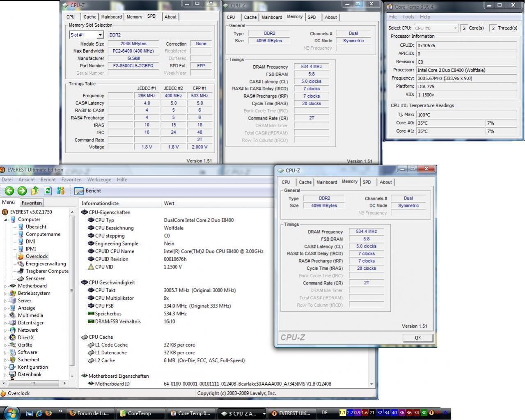Viewport: 525px width, 420px height.
Task: Open the File menu in Core Temp
Action: point(393,17)
